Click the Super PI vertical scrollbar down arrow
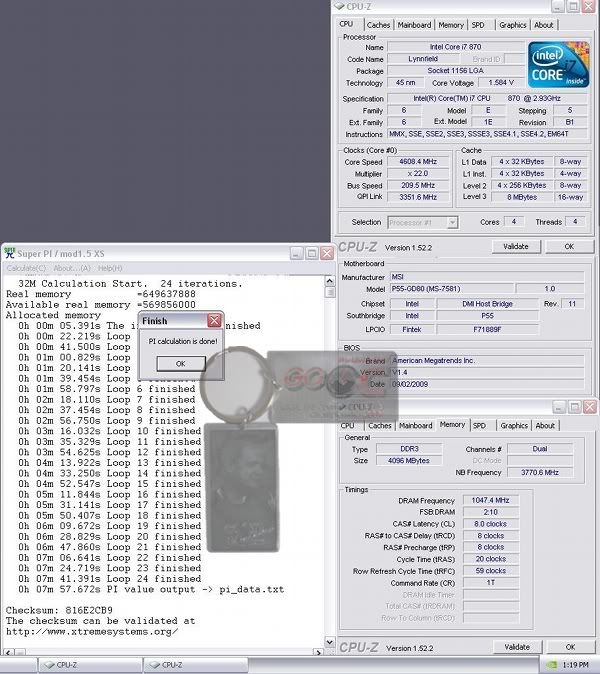 (x=330, y=642)
